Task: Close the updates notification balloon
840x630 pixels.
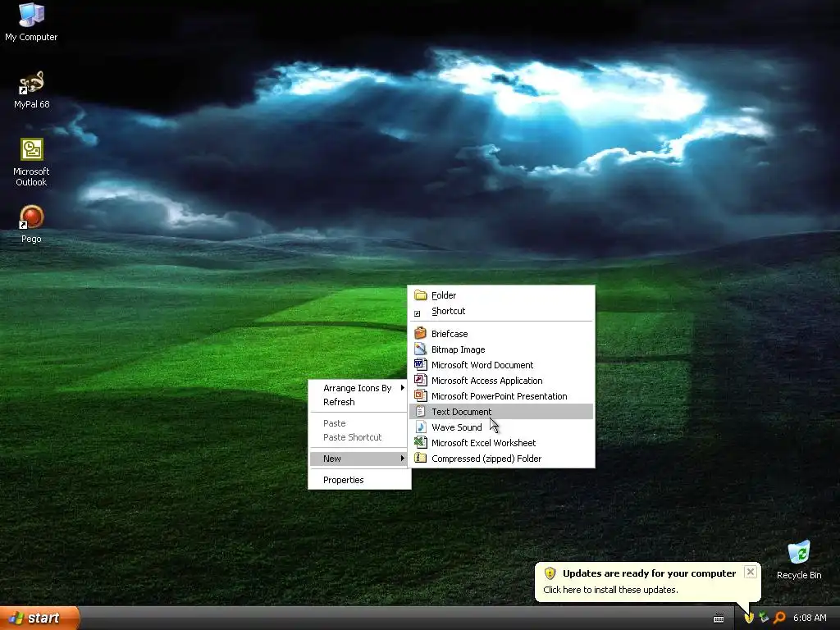Action: click(751, 572)
